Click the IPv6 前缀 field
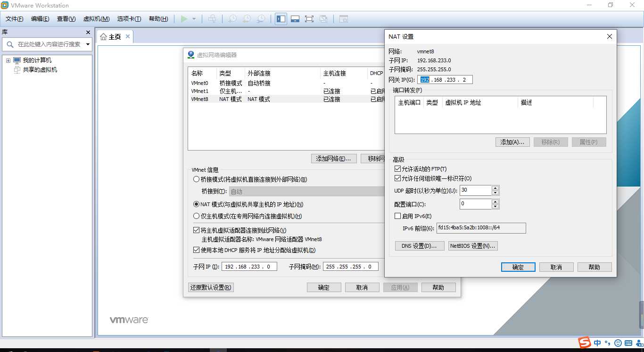 481,228
